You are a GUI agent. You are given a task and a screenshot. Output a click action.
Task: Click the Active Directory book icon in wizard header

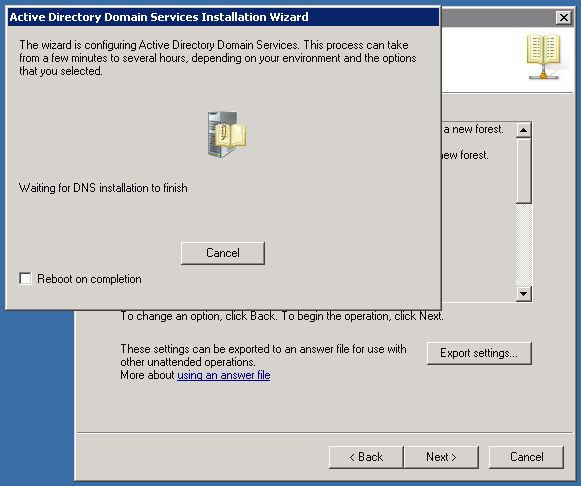tap(544, 56)
